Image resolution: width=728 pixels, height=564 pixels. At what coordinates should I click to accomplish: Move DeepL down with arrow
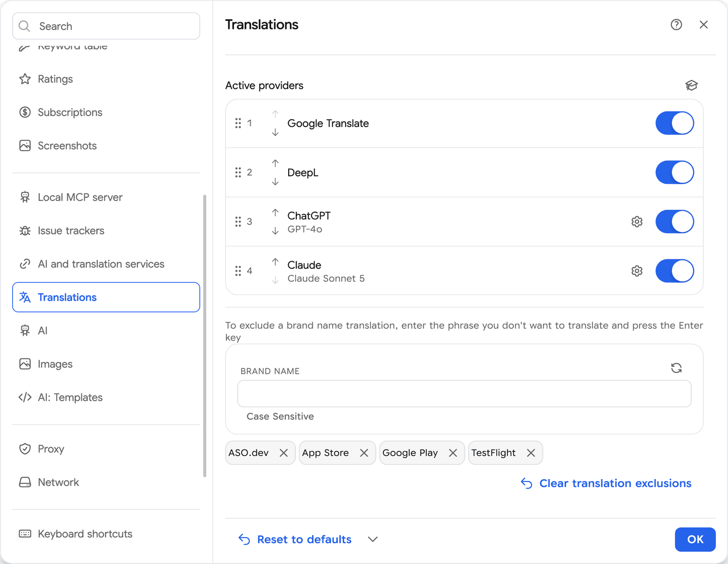tap(275, 181)
